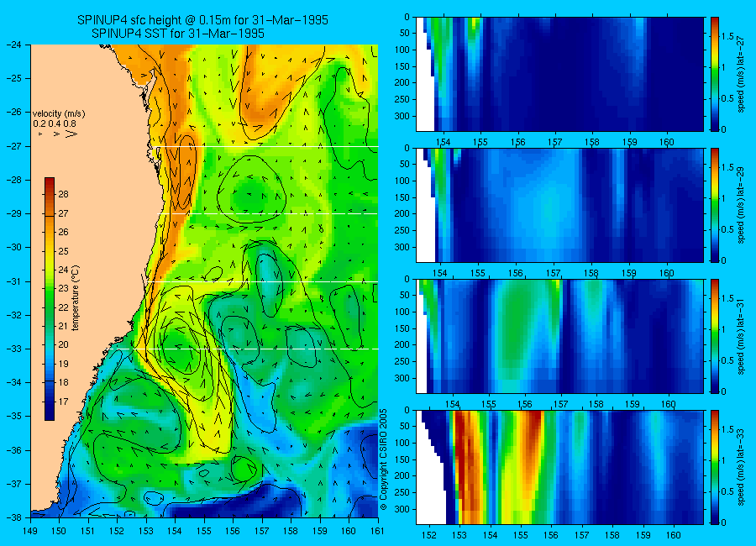Click the title 'SPINUP4 sfc height @ 0.15m' line

[202, 20]
